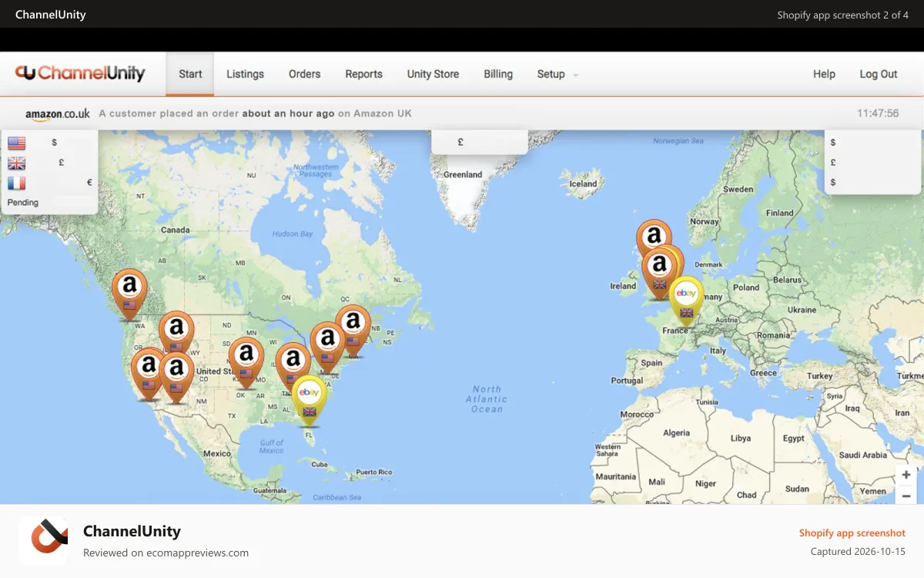Click the Egypt label on the map
924x578 pixels.
pos(793,439)
